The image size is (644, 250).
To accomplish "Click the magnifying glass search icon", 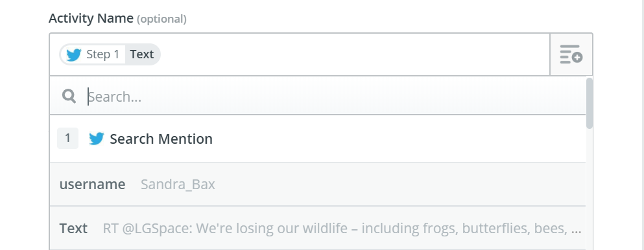I will coord(69,97).
